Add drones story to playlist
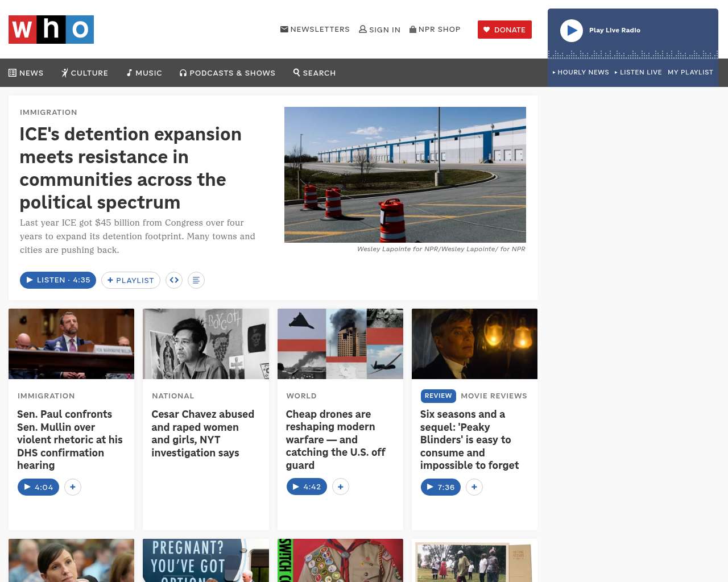Screen dimensions: 728x582 click(341, 487)
